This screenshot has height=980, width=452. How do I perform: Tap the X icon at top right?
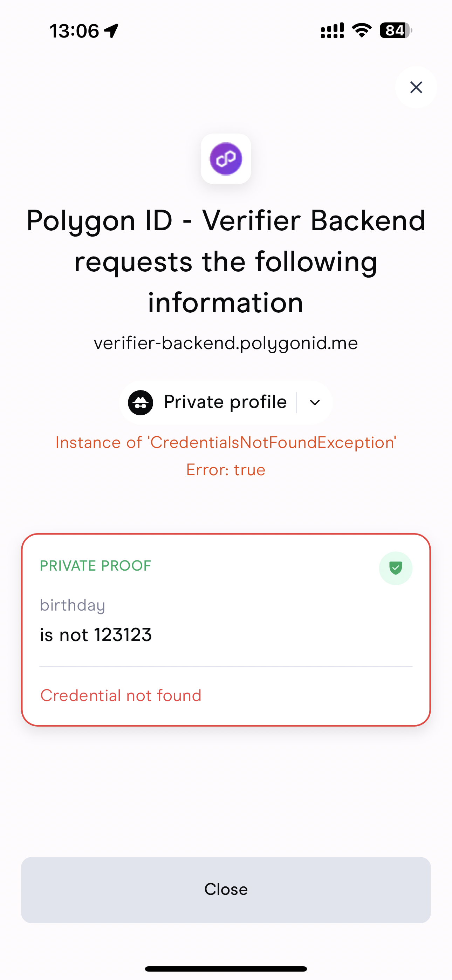point(416,88)
